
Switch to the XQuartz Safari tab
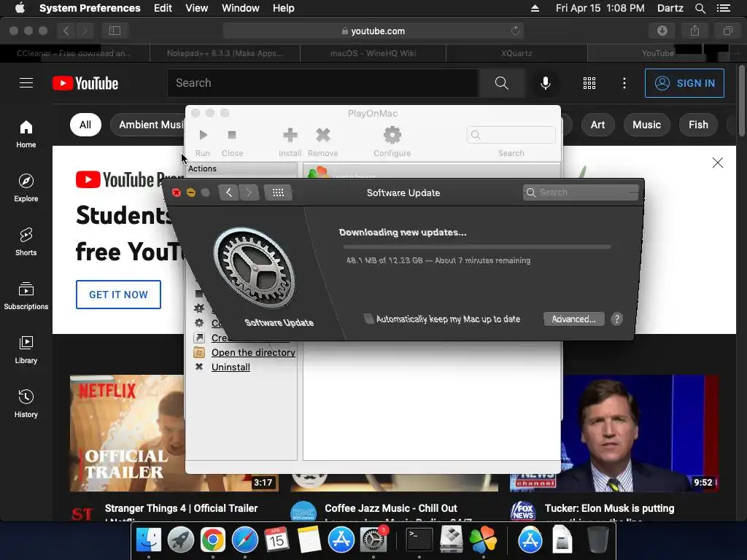(x=516, y=53)
